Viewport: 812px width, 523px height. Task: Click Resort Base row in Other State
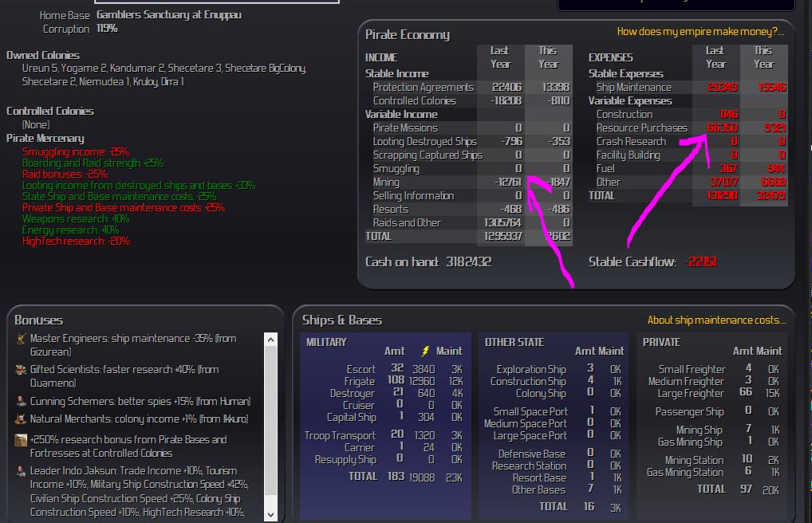point(553,478)
